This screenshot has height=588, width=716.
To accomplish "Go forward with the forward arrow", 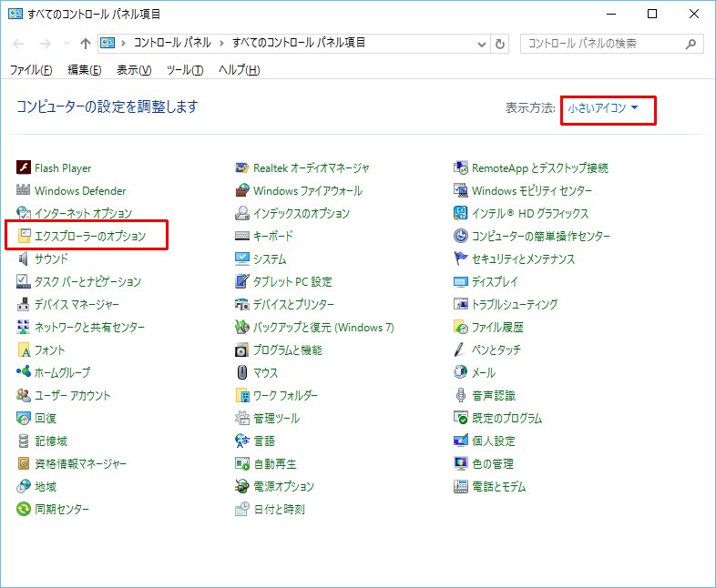I will (x=46, y=44).
